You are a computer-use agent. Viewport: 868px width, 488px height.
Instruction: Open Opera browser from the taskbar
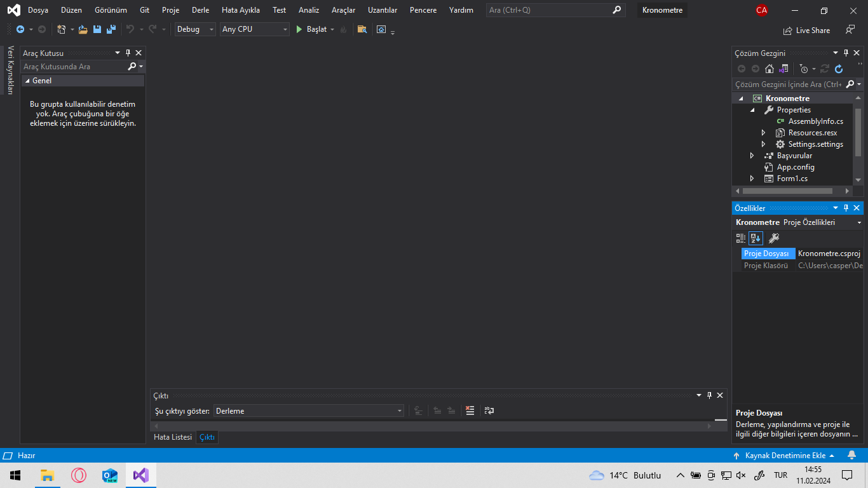(79, 475)
